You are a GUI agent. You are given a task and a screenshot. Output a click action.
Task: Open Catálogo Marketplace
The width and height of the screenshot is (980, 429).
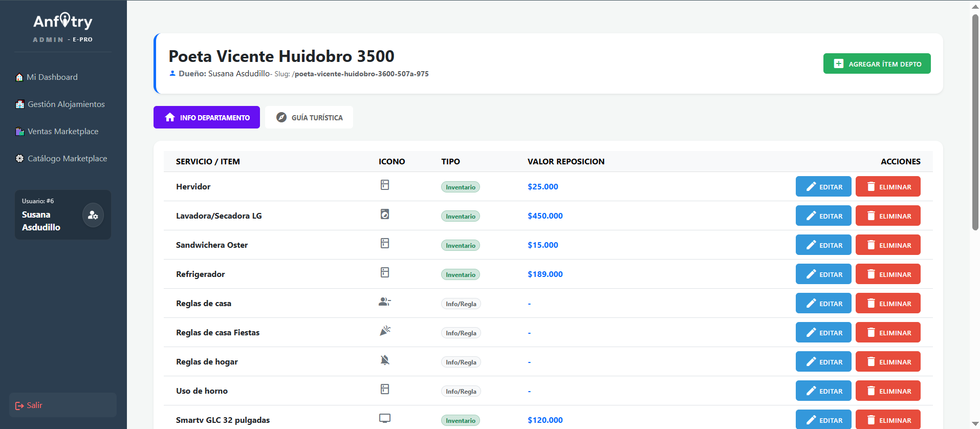click(x=61, y=159)
